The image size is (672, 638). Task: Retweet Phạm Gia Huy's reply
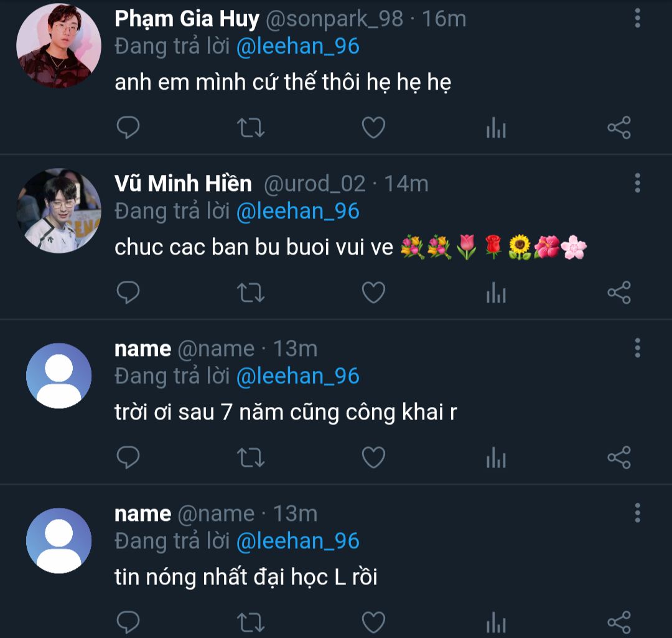pos(251,128)
